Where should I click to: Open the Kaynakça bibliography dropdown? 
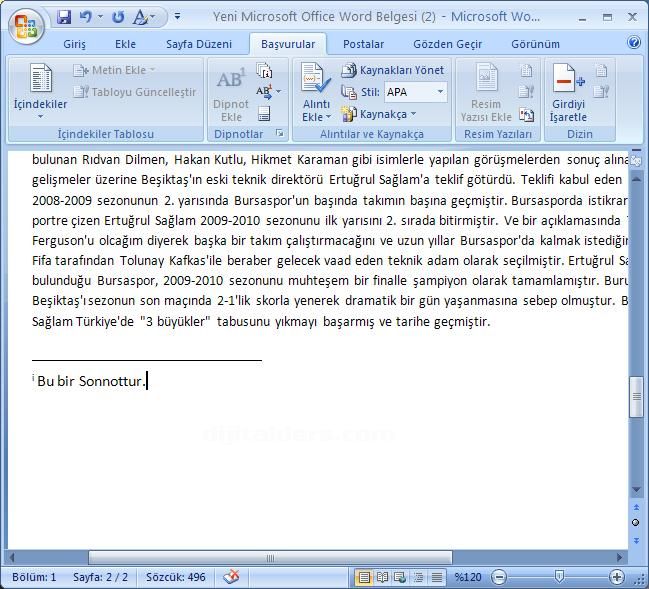pyautogui.click(x=378, y=114)
